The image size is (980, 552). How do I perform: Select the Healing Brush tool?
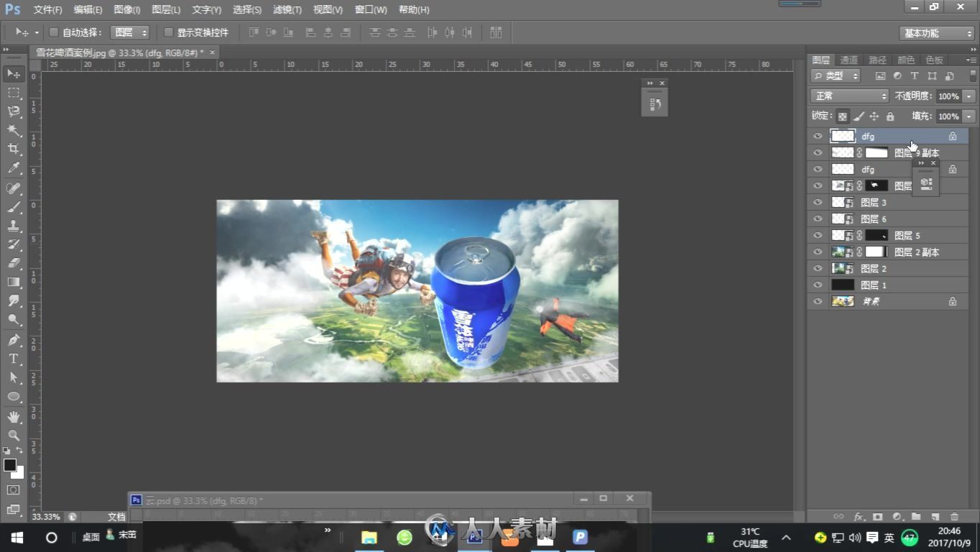point(14,188)
